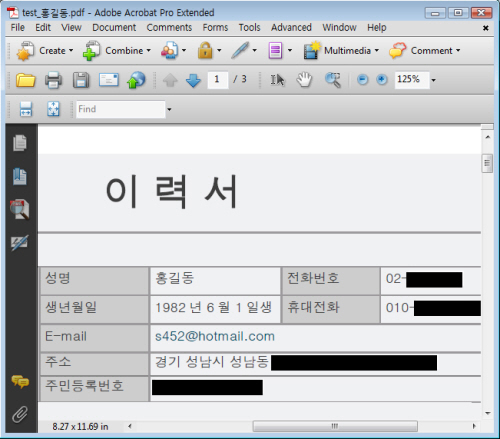Open the Window menu
This screenshot has height=439, width=500.
click(x=339, y=27)
